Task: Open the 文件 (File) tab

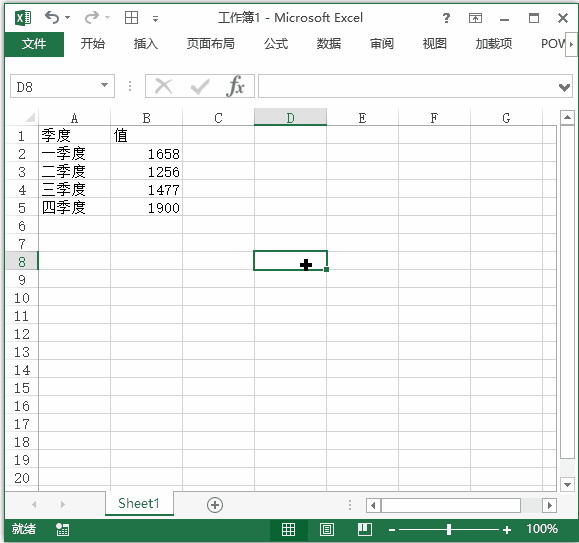Action: tap(34, 44)
